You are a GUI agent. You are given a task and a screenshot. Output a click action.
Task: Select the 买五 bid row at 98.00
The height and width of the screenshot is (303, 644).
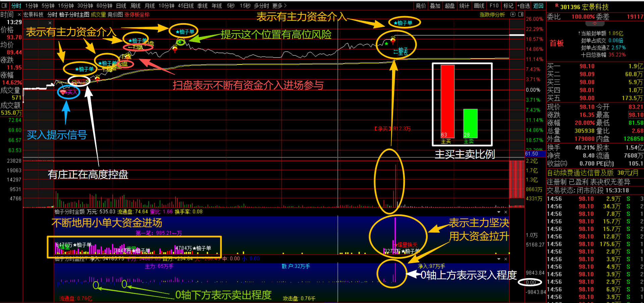pyautogui.click(x=595, y=98)
